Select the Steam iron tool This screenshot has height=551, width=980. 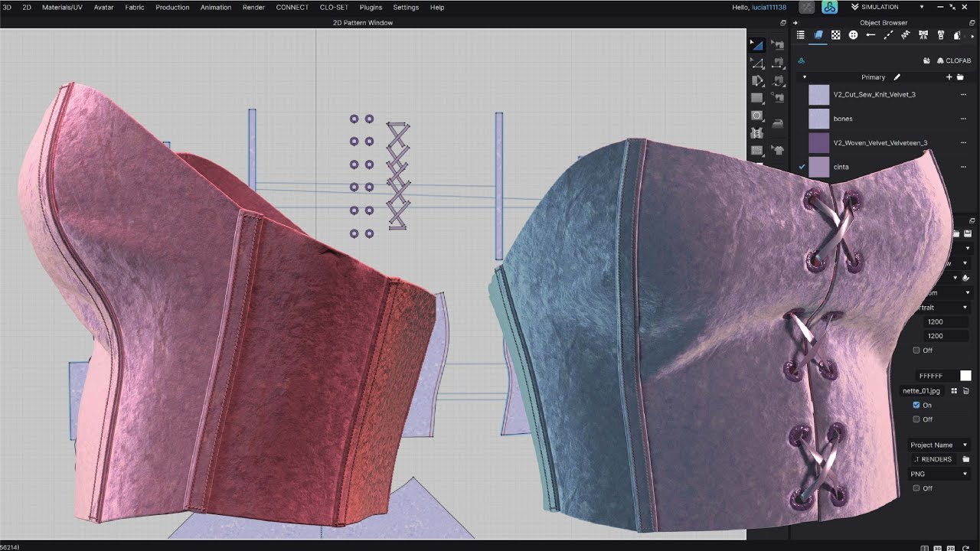778,123
